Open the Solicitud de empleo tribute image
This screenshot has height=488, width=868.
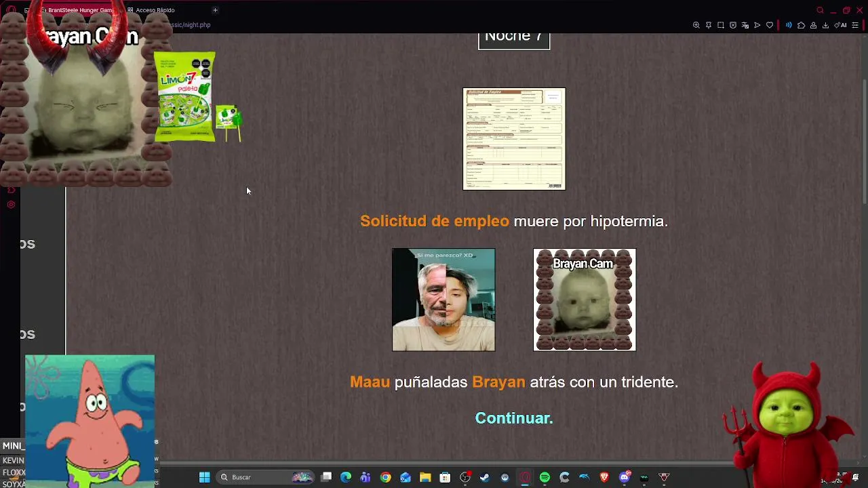tap(514, 139)
